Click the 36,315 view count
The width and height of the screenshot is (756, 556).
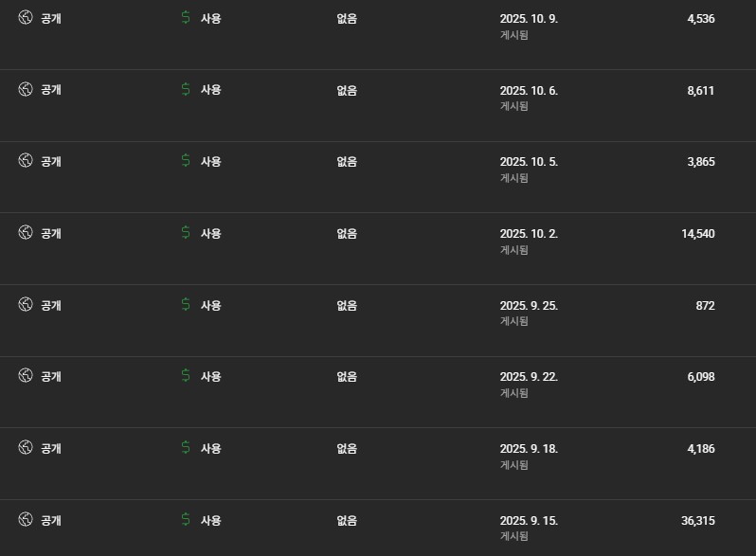coord(697,520)
